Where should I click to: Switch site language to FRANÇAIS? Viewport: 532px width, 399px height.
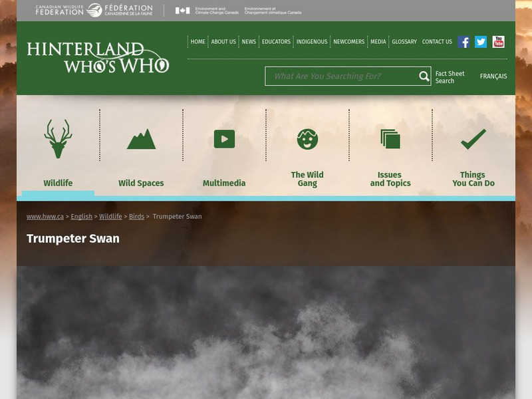[x=494, y=76]
